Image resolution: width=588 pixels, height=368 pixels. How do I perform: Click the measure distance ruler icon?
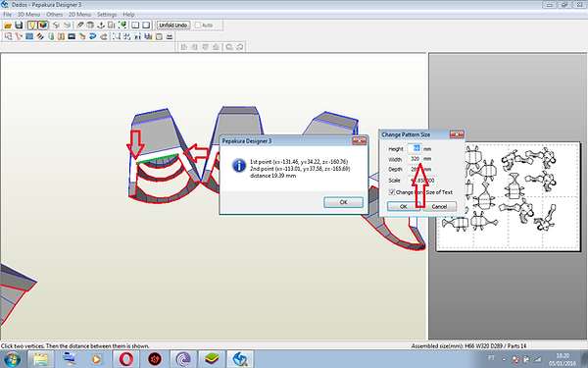pyautogui.click(x=112, y=26)
